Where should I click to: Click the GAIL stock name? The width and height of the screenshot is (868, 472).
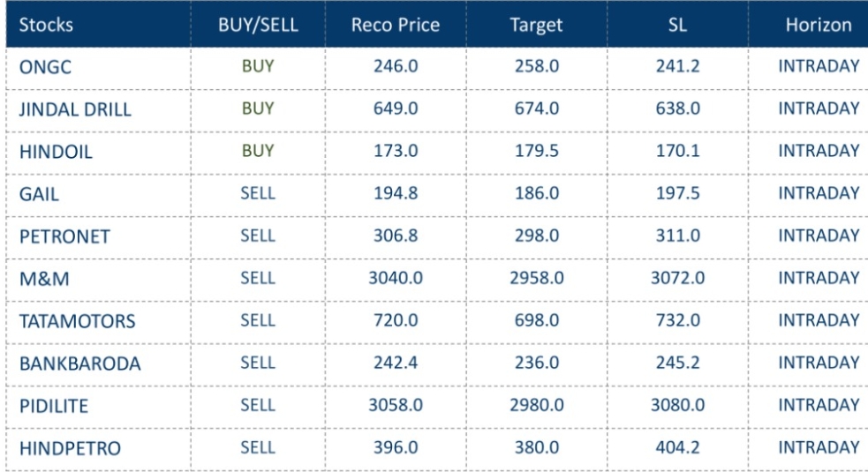tap(39, 194)
